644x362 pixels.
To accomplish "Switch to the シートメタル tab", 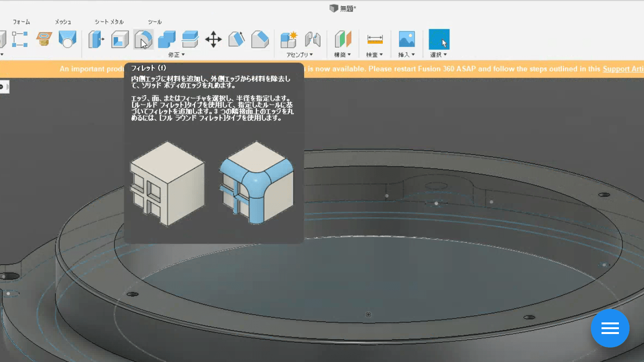I will coord(110,22).
